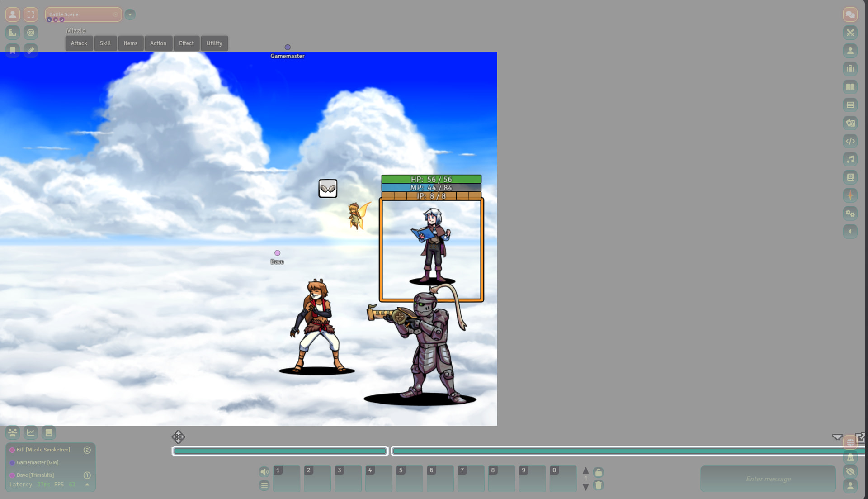Select the Journal Notes bookmark control
Image resolution: width=868 pixels, height=499 pixels.
pos(13,50)
